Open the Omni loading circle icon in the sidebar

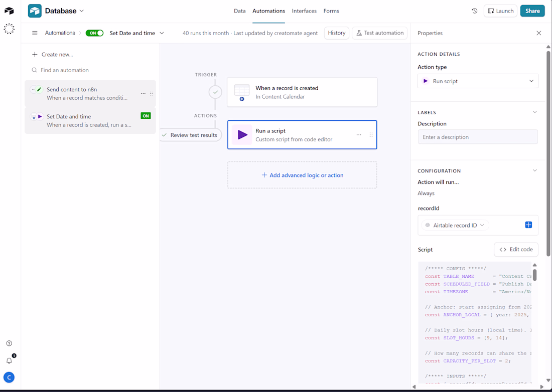9,29
